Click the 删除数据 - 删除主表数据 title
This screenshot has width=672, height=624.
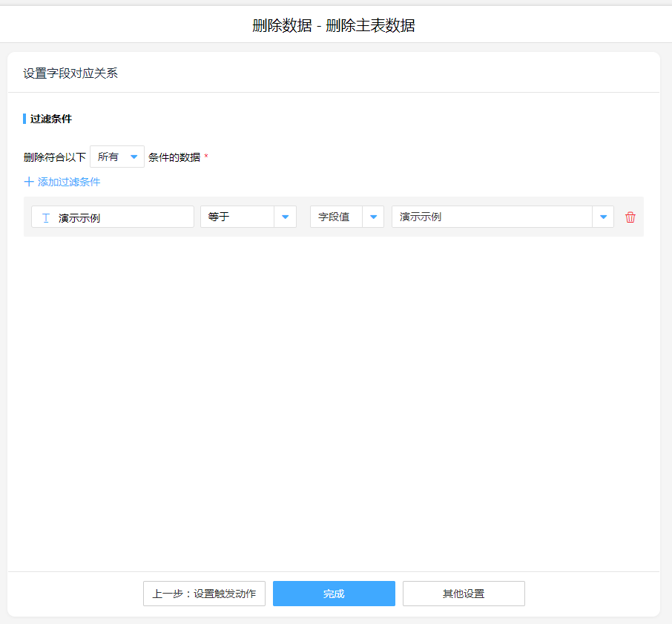[x=334, y=26]
